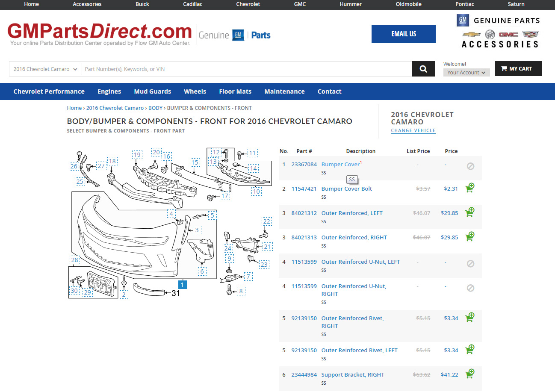
Task: Select Buick in top brand bar
Action: pos(142,4)
